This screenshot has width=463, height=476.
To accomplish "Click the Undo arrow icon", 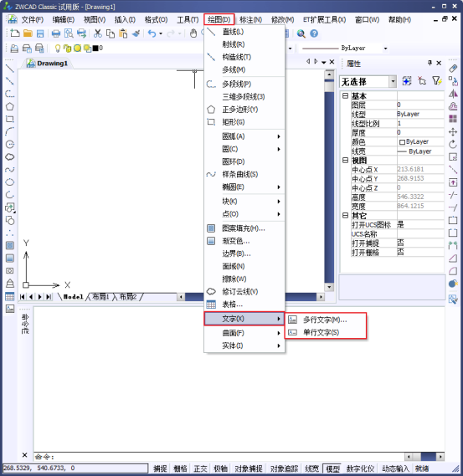I will [152, 33].
